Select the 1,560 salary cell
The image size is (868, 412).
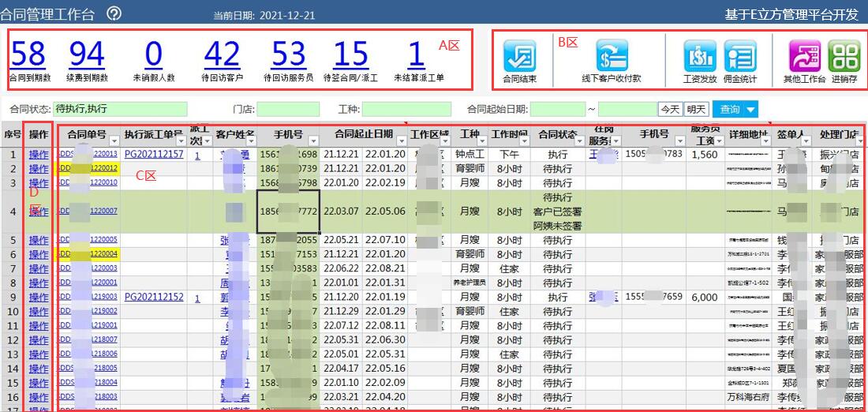[705, 155]
